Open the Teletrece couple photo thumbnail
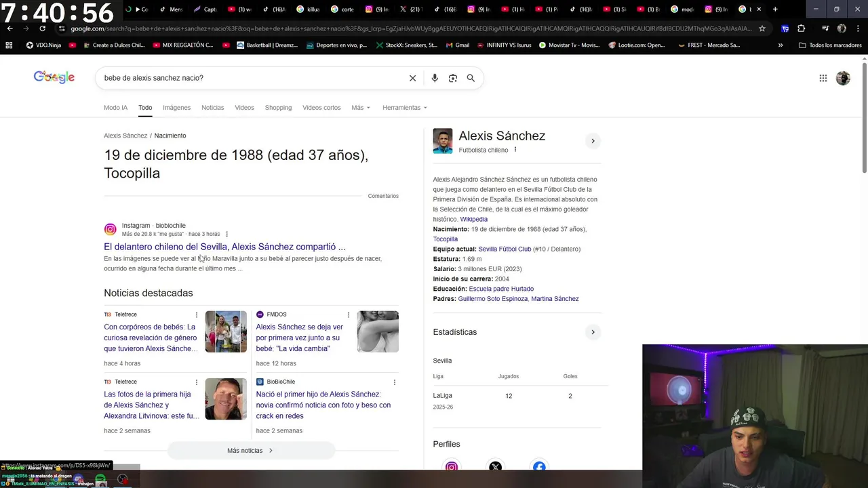 226,331
